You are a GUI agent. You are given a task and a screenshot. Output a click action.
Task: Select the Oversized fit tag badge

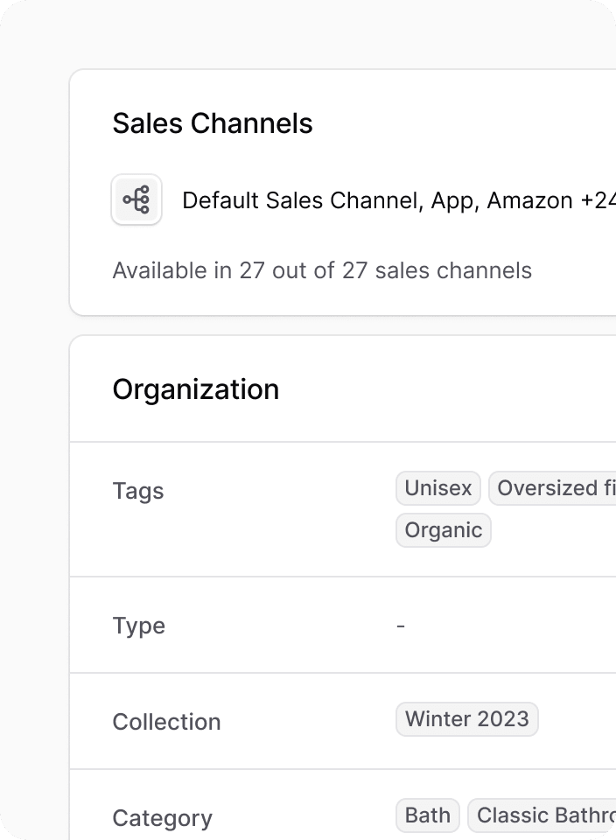coord(552,488)
